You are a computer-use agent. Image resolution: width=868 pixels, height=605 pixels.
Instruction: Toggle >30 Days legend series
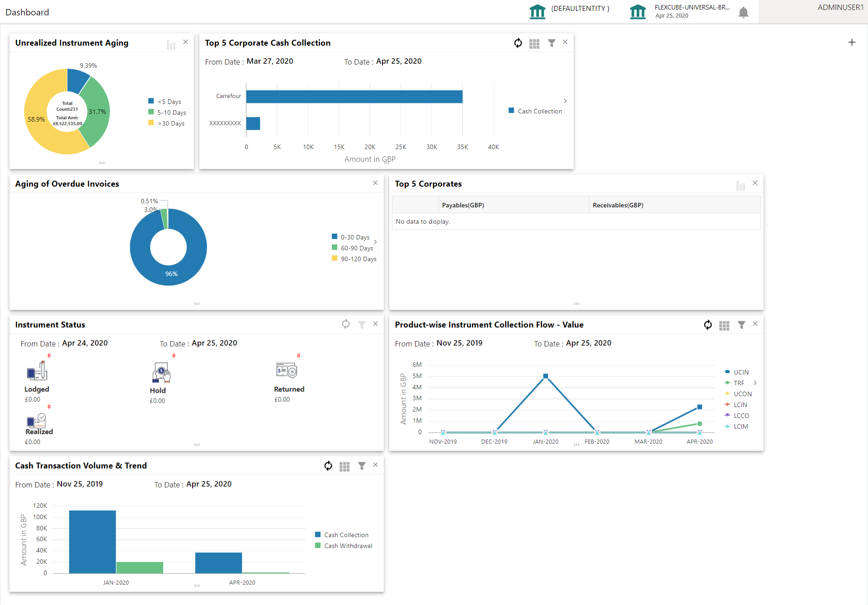tap(166, 123)
